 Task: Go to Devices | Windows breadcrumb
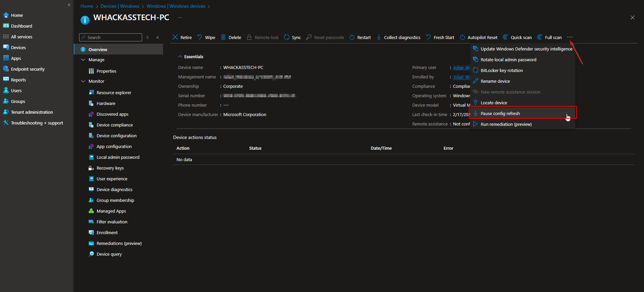(120, 6)
